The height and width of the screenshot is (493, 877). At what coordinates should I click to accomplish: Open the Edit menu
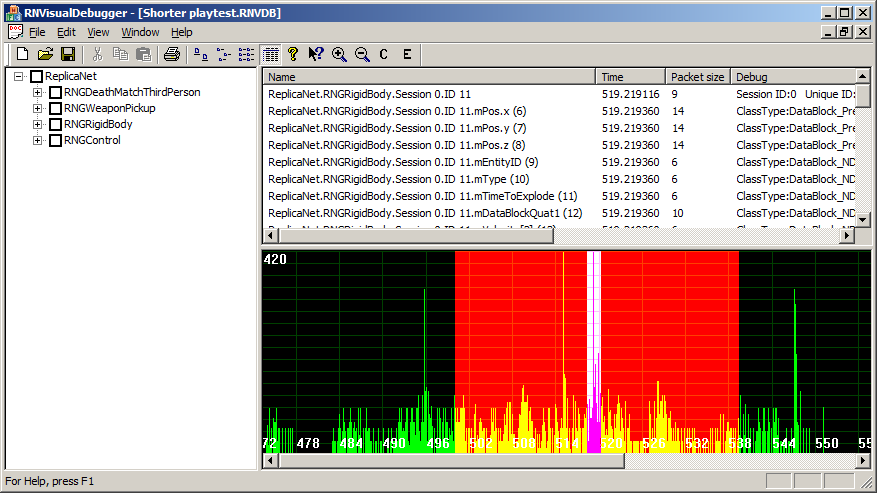(66, 32)
